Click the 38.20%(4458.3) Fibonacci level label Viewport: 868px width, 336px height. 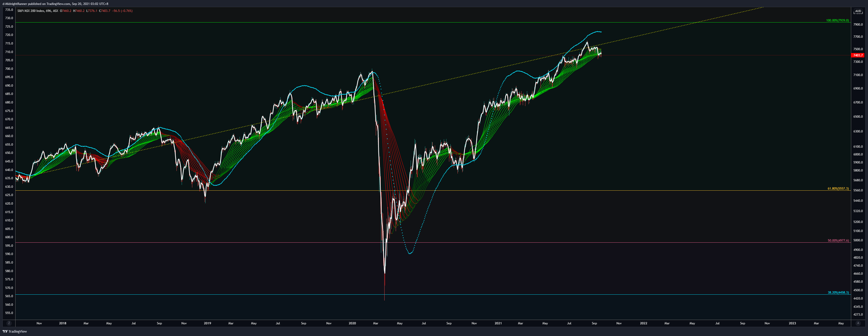(838, 293)
